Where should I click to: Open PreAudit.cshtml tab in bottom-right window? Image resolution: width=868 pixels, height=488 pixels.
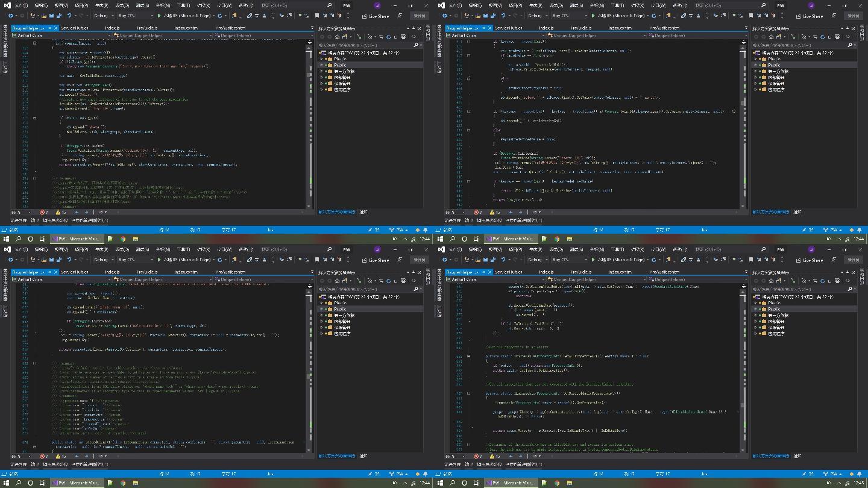coord(665,272)
